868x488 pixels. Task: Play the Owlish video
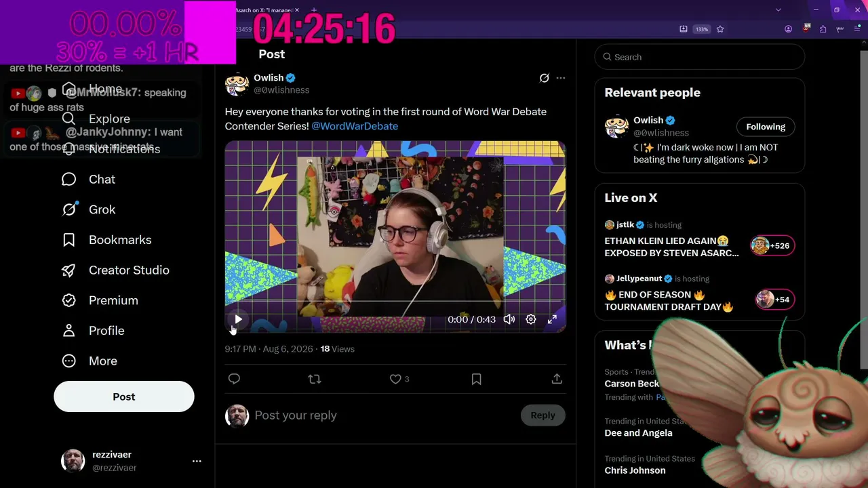tap(238, 319)
